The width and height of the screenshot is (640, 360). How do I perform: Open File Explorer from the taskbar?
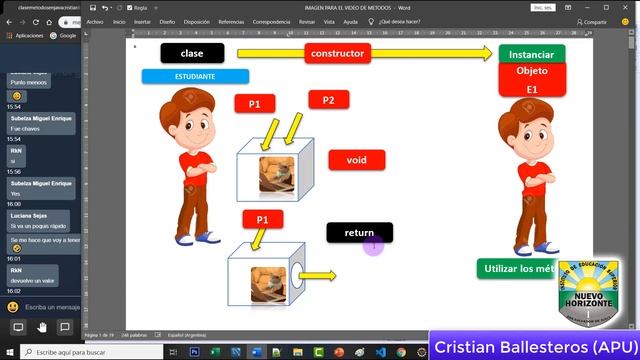(x=298, y=352)
